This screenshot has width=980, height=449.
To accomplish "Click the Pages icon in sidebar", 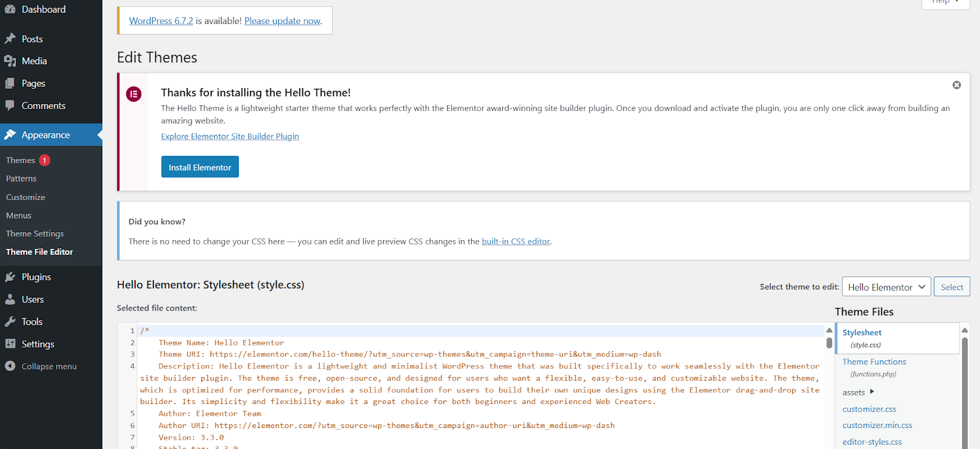I will tap(10, 83).
